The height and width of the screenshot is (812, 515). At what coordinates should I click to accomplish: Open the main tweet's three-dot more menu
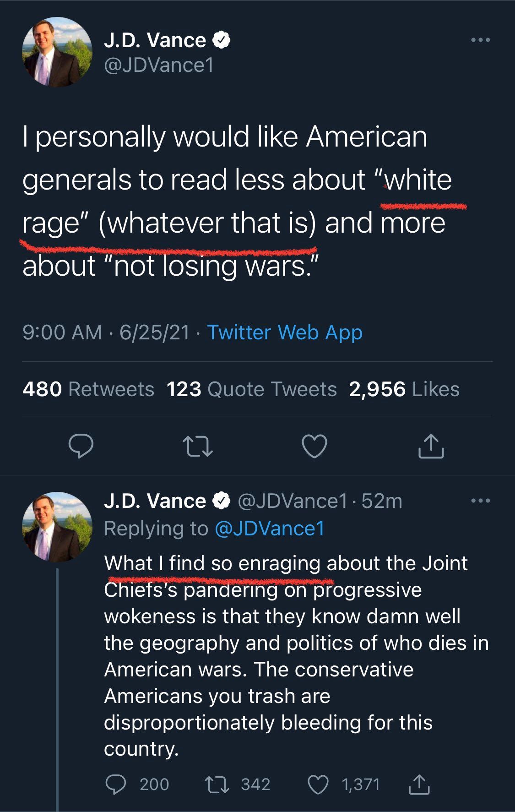pyautogui.click(x=481, y=40)
